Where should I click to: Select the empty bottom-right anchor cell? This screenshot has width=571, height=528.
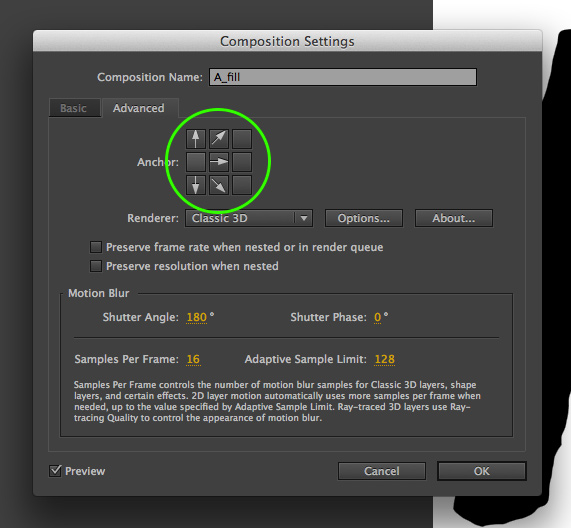(242, 185)
